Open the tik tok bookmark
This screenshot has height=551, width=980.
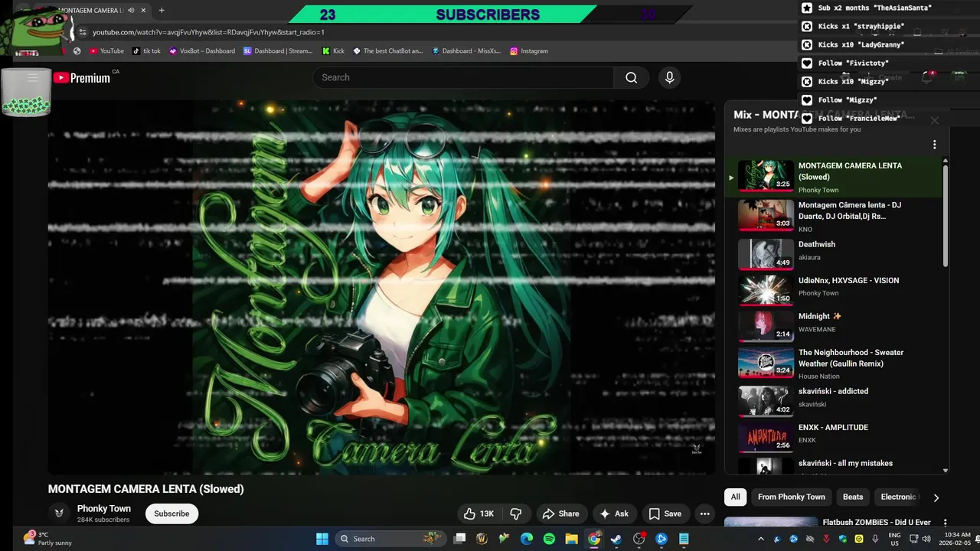[146, 51]
